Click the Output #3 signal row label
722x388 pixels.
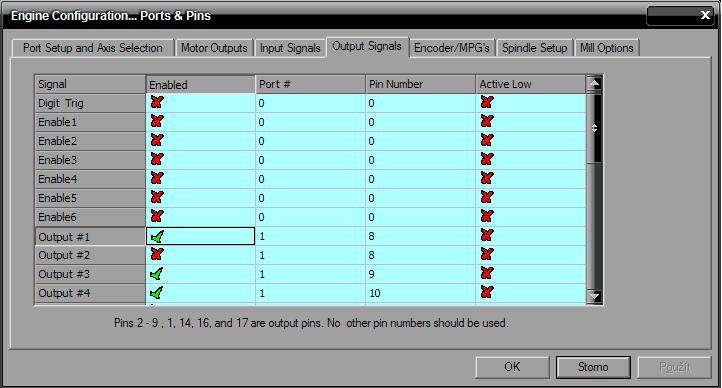[x=90, y=274]
